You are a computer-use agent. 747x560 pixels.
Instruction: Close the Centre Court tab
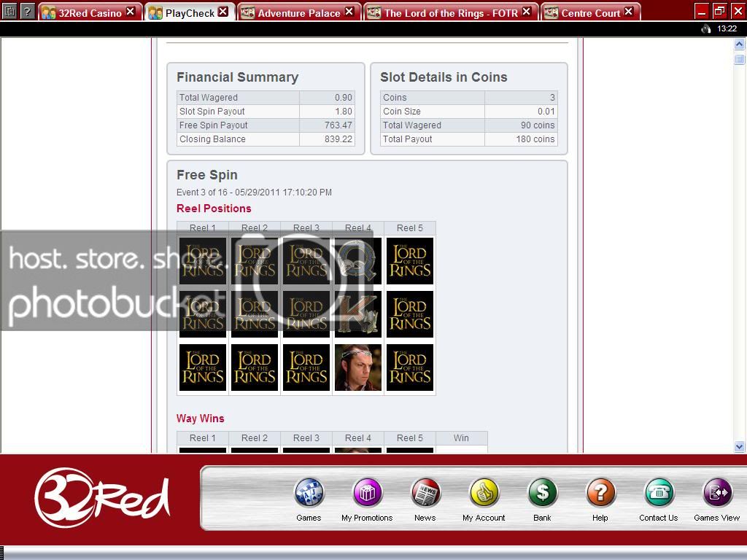point(629,12)
